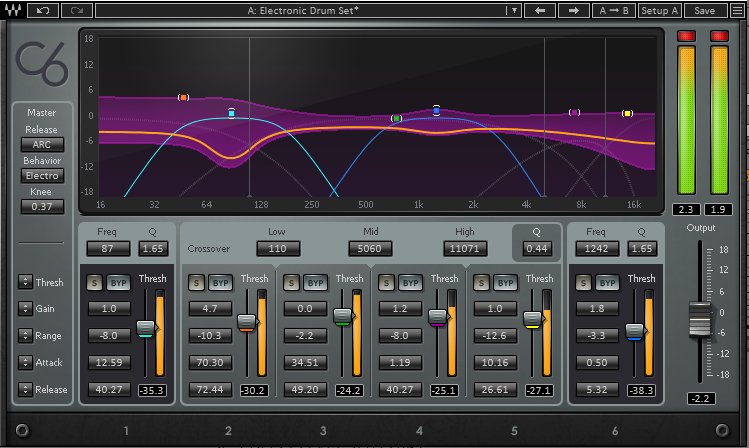Reset the left clip indicator light
This screenshot has width=749, height=448.
click(x=686, y=36)
